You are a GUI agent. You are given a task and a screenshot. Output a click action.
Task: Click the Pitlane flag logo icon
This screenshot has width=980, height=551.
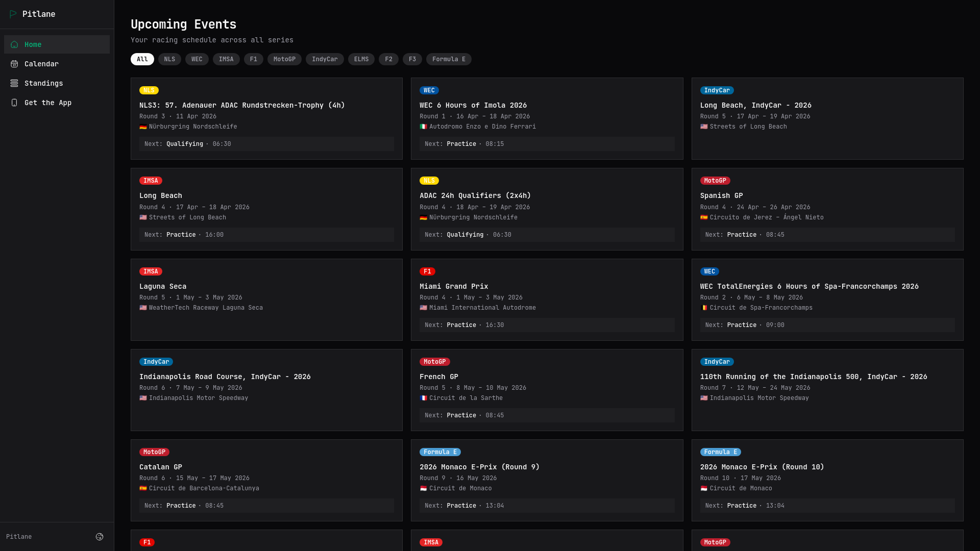(13, 14)
